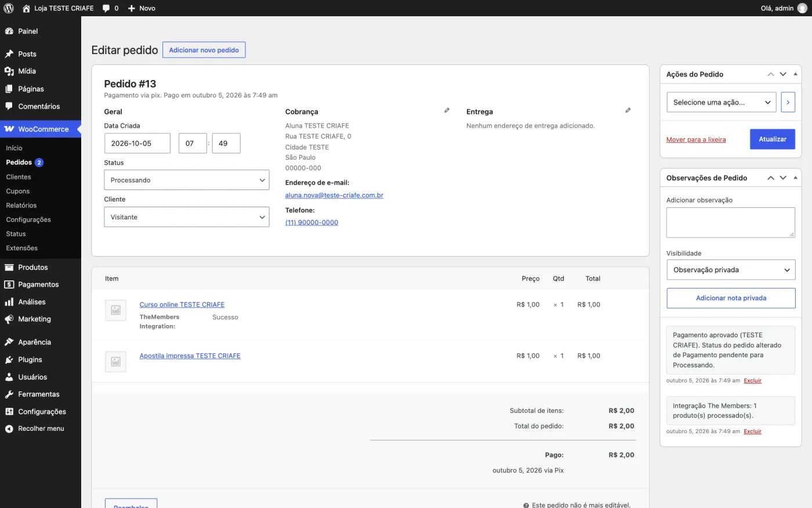The image size is (812, 508).
Task: Click the Curso online product thumbnail
Action: (x=116, y=310)
